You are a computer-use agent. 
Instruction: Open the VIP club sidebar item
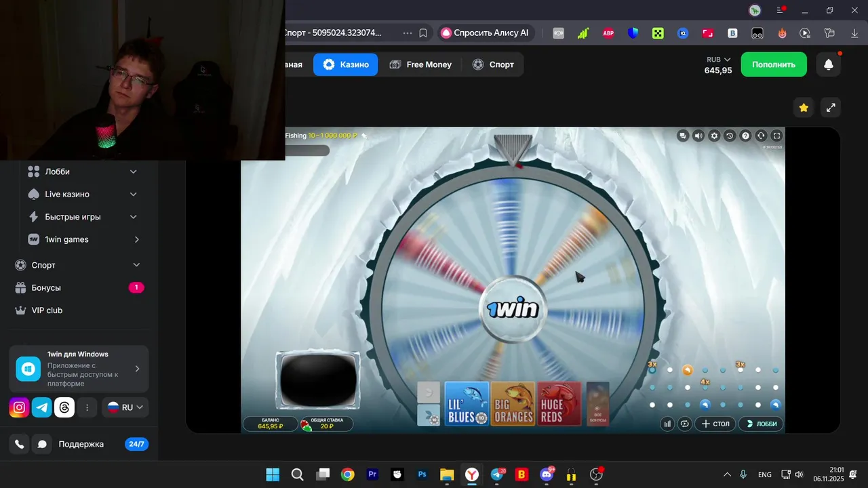(79, 310)
